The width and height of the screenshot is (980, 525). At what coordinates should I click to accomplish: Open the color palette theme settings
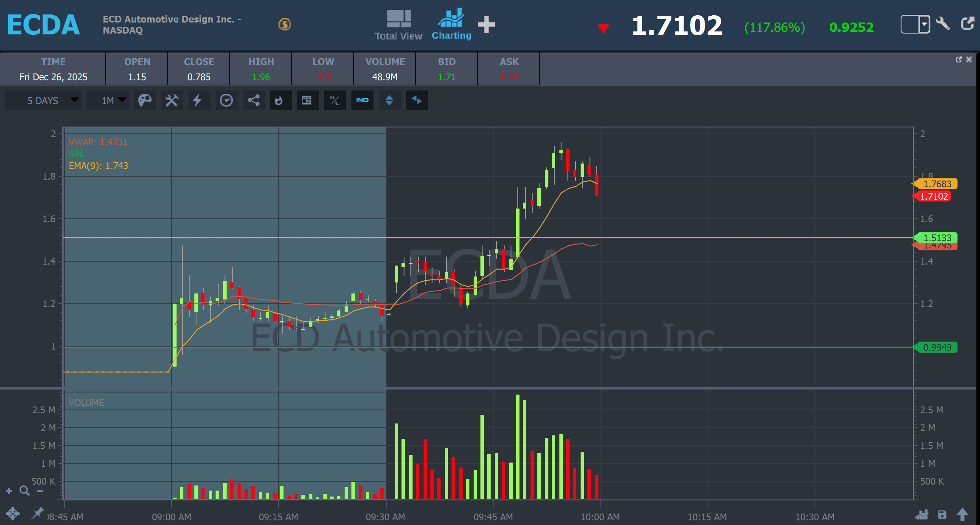(145, 101)
